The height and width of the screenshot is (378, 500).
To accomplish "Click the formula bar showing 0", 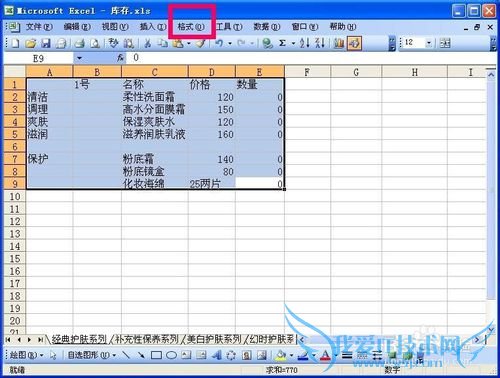I will tap(312, 58).
